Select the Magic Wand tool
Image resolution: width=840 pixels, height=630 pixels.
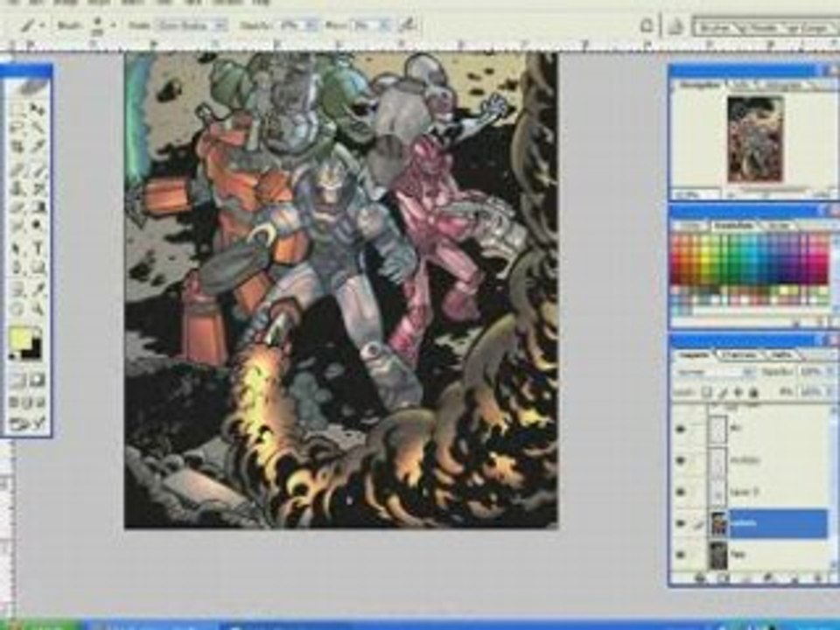[x=38, y=128]
